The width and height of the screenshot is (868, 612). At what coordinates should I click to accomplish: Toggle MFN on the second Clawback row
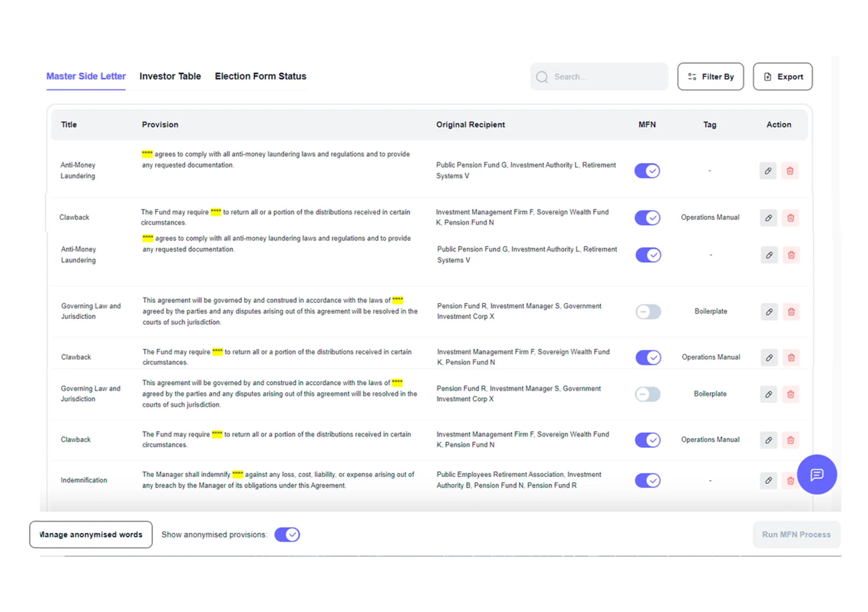[x=648, y=358]
